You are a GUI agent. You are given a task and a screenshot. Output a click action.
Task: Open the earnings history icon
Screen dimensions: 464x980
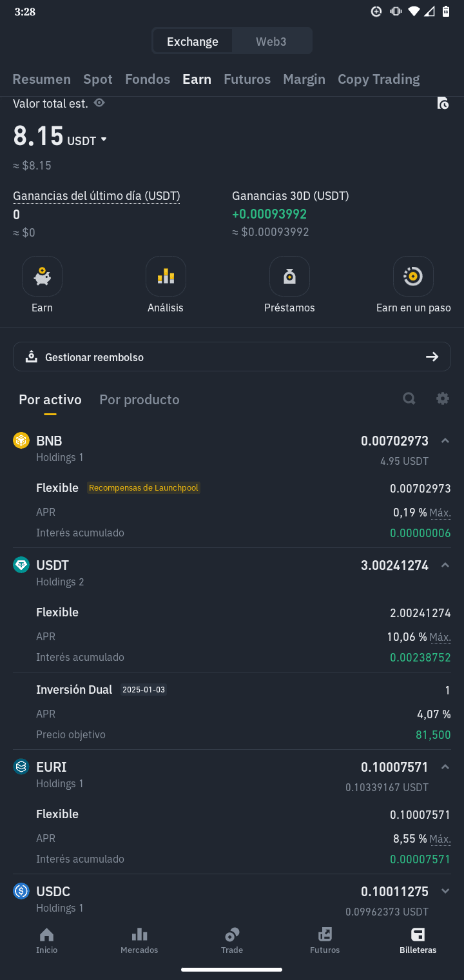[x=443, y=103]
